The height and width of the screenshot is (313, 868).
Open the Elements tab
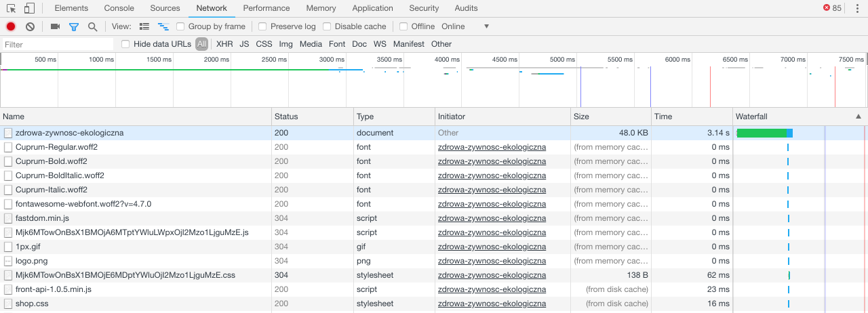pos(71,8)
